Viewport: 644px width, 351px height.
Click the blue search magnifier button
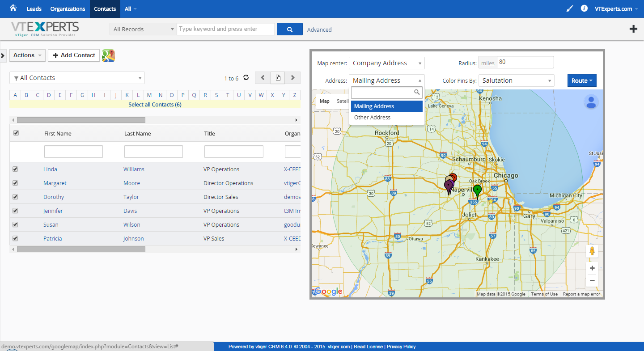(290, 29)
